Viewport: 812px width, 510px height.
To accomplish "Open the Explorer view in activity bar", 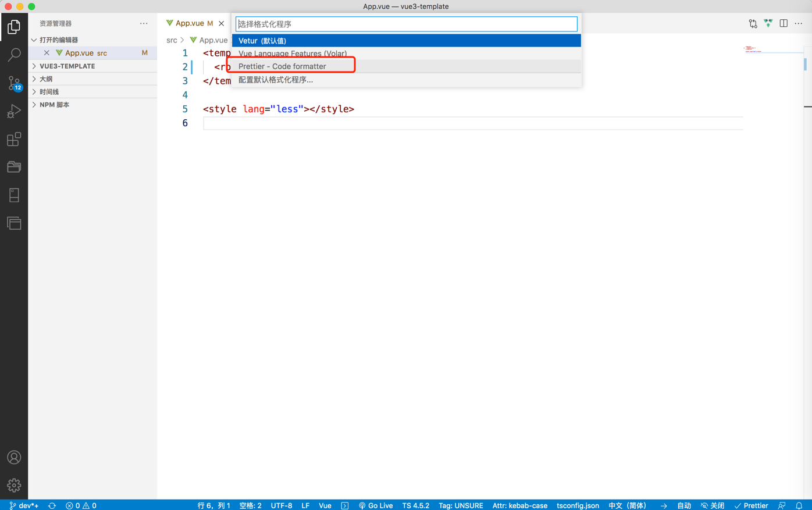I will click(14, 27).
